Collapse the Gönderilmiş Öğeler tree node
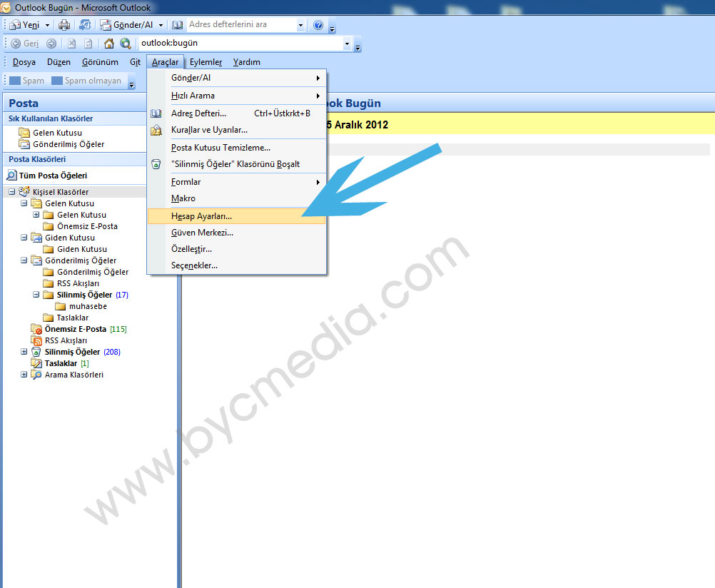 click(x=24, y=260)
